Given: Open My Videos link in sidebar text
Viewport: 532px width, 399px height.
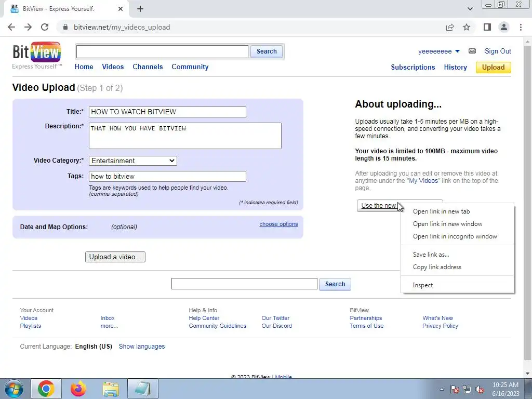Looking at the screenshot, I should 423,180.
